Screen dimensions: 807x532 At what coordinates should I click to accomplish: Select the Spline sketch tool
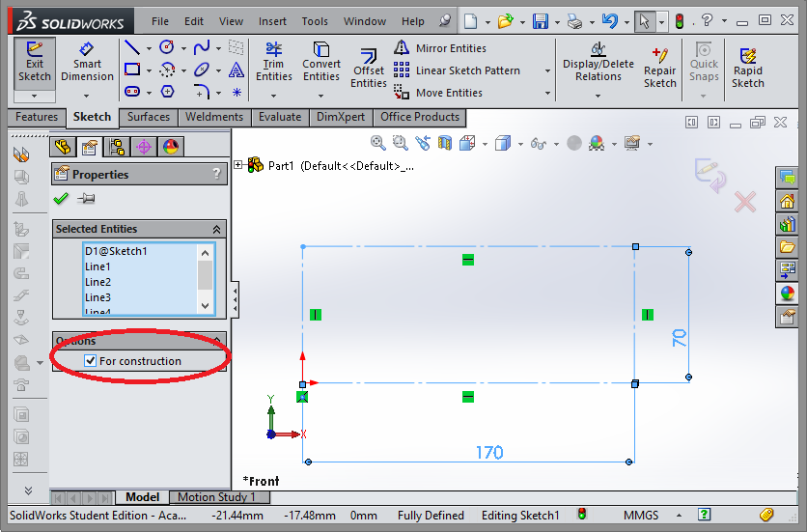pyautogui.click(x=201, y=48)
